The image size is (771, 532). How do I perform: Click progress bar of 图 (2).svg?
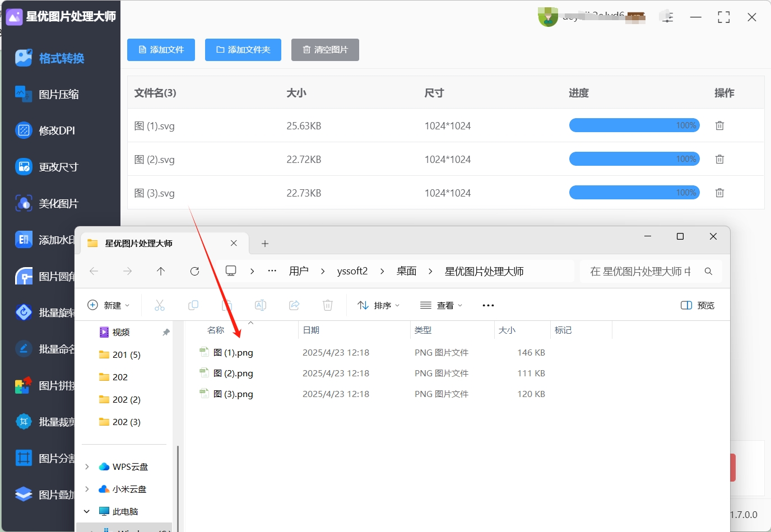point(634,159)
